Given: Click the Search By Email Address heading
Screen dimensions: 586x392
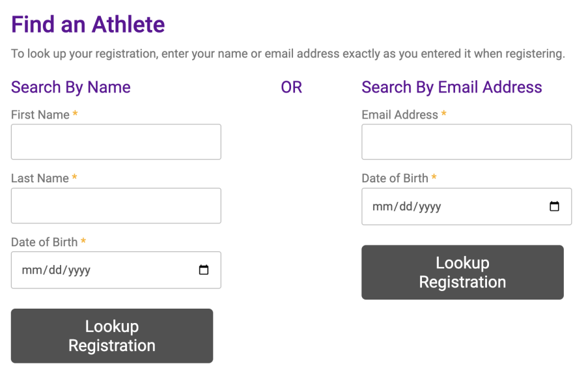Looking at the screenshot, I should point(452,87).
